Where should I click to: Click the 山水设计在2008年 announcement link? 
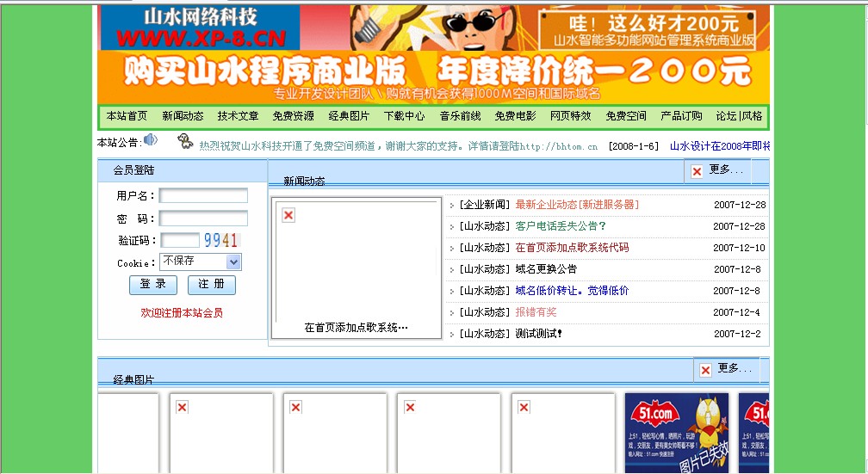coord(720,146)
